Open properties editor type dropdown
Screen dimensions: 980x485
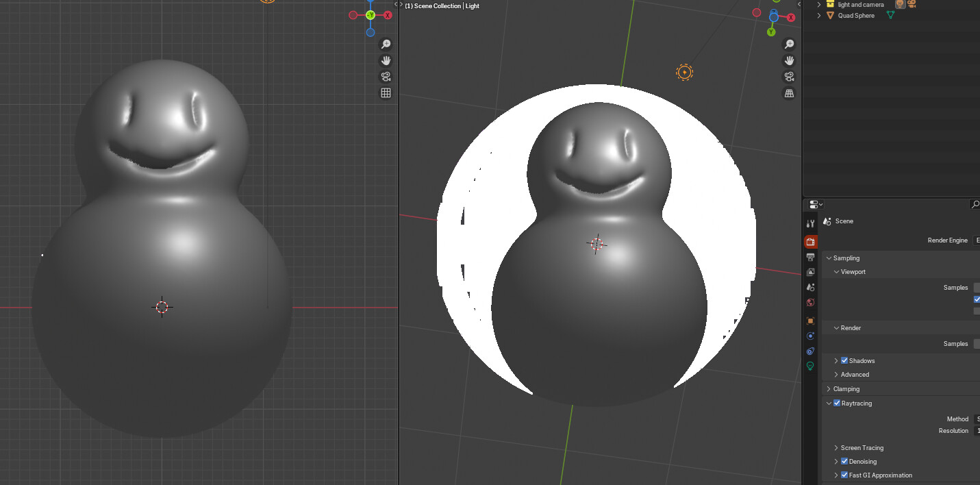(816, 204)
